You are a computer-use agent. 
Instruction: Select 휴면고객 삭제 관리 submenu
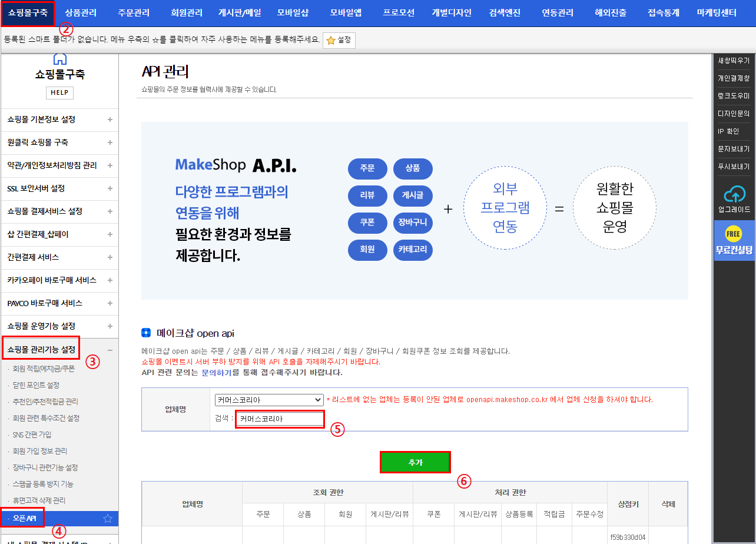pos(39,500)
